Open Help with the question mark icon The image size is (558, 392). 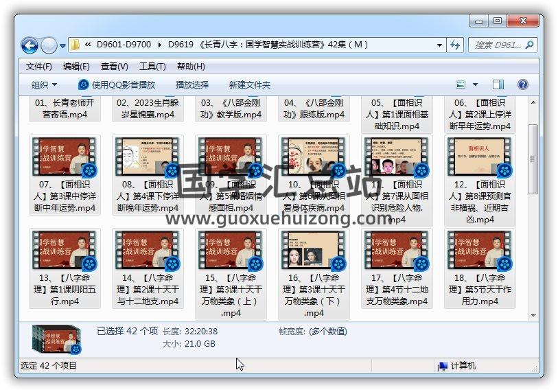(x=523, y=84)
